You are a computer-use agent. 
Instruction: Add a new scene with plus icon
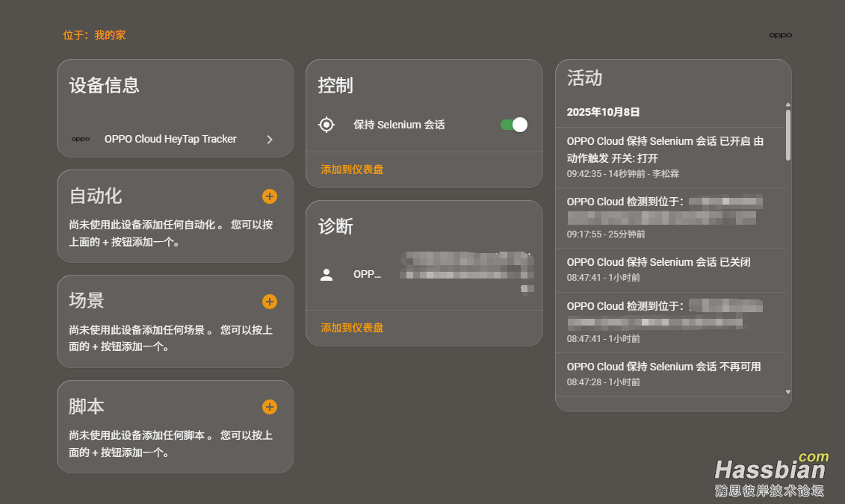point(270,302)
